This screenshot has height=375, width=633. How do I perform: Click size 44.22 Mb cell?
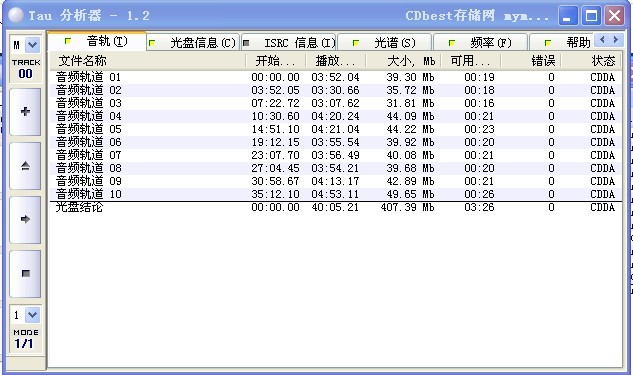coord(410,129)
